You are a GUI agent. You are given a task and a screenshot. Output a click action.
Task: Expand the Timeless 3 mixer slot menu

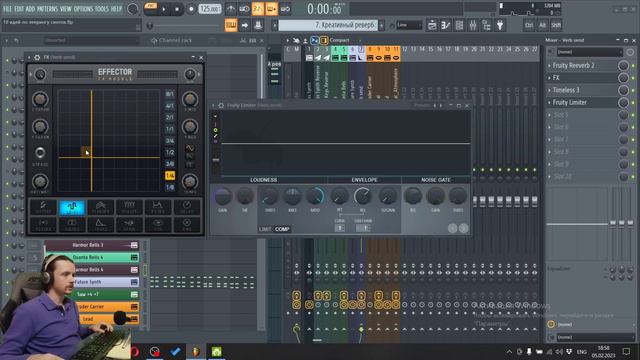pos(549,90)
